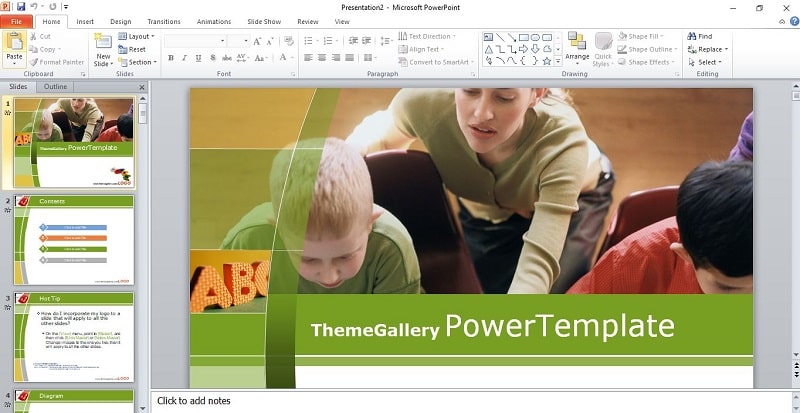Open the Layout dropdown

136,37
